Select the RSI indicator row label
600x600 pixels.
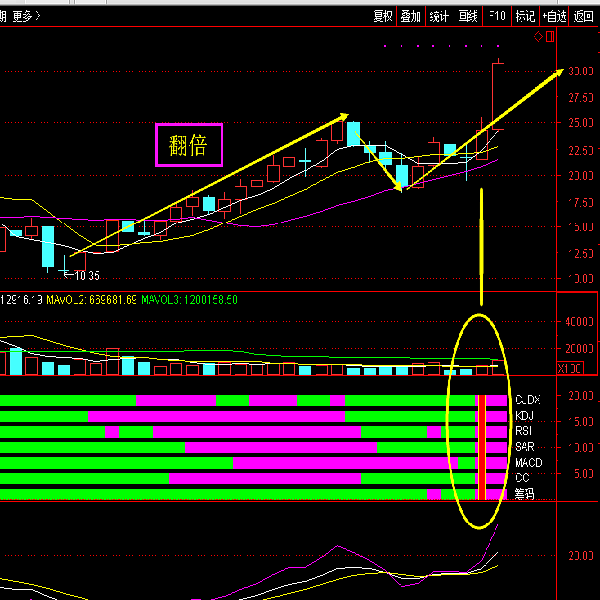tap(524, 432)
